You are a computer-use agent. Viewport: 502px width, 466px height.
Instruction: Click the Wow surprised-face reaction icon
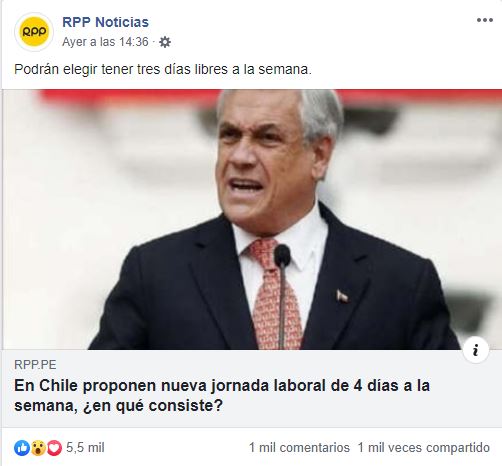(x=38, y=448)
